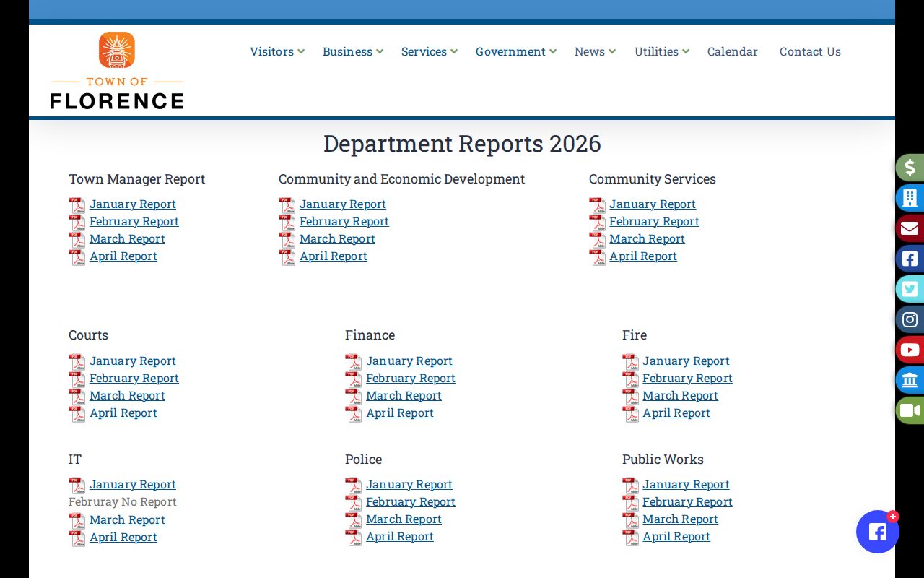The image size is (924, 578).
Task: Open Community Services January Report link
Action: [x=653, y=204]
